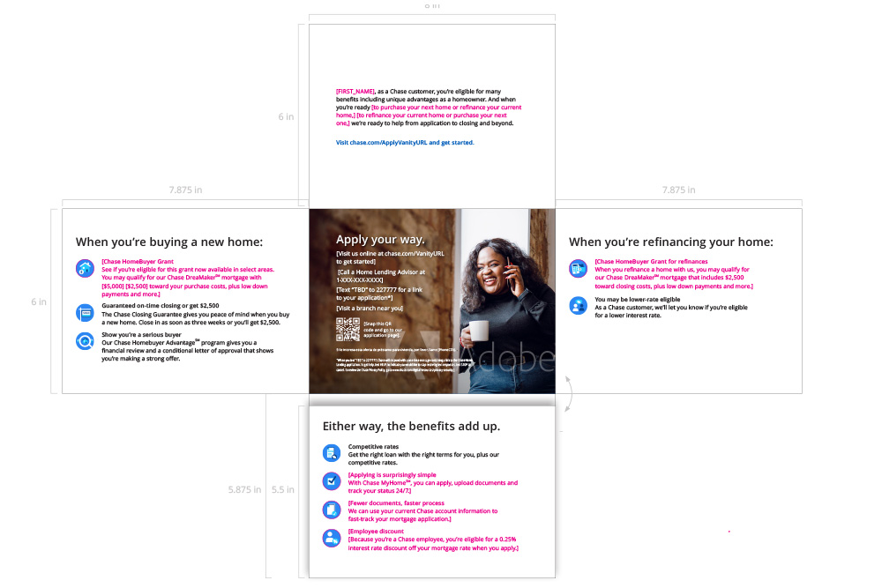The height and width of the screenshot is (588, 882).
Task: Click the Applying is surprisingly simple checkmark icon
Action: point(332,481)
